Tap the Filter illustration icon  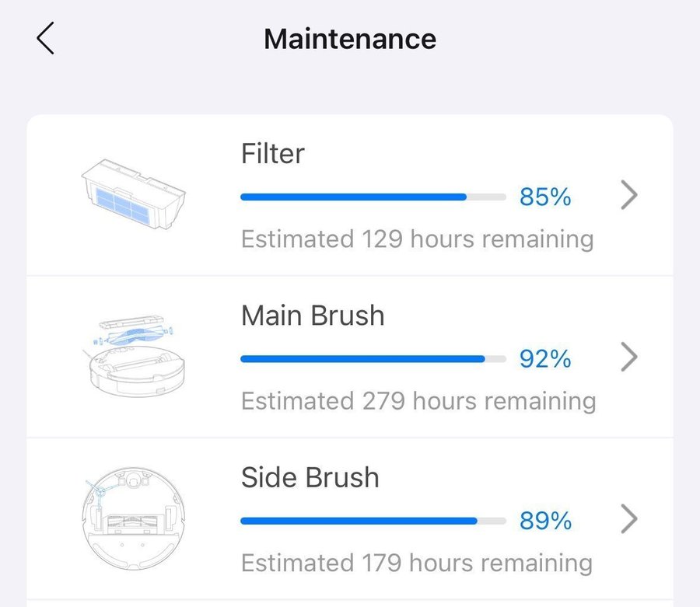click(134, 194)
